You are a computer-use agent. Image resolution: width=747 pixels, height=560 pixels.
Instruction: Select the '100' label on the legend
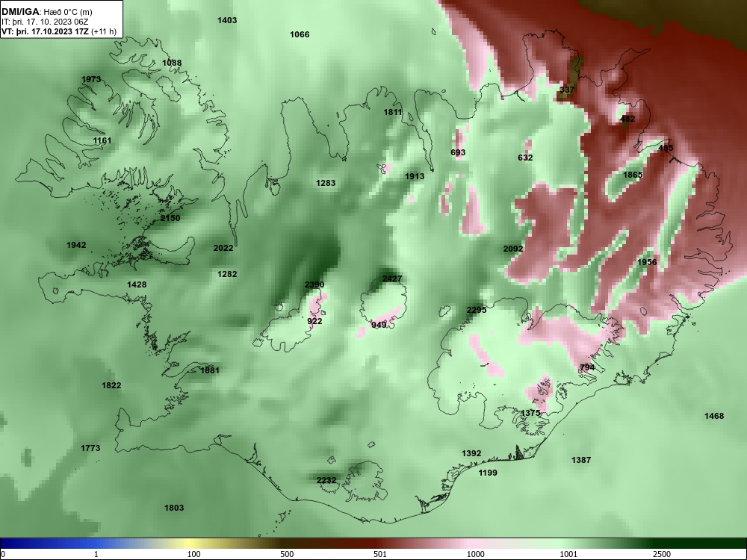pos(193,554)
